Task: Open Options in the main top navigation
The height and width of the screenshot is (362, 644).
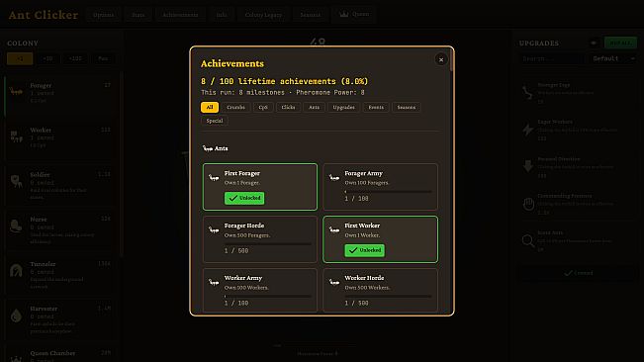Action: coord(104,15)
